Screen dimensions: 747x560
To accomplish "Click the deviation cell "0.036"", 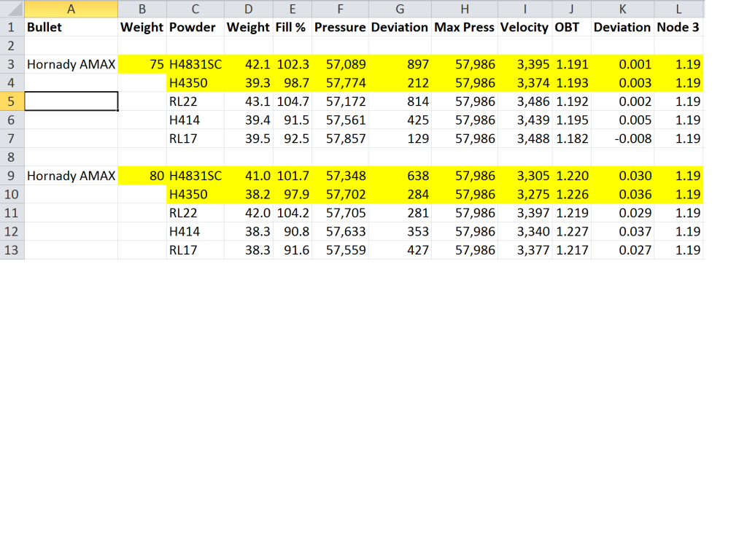I will coord(623,194).
